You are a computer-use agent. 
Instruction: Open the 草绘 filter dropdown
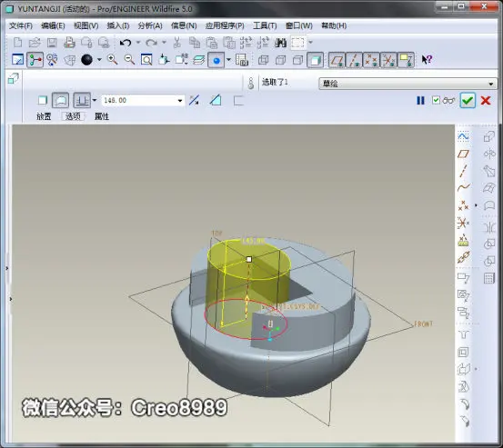(x=407, y=84)
